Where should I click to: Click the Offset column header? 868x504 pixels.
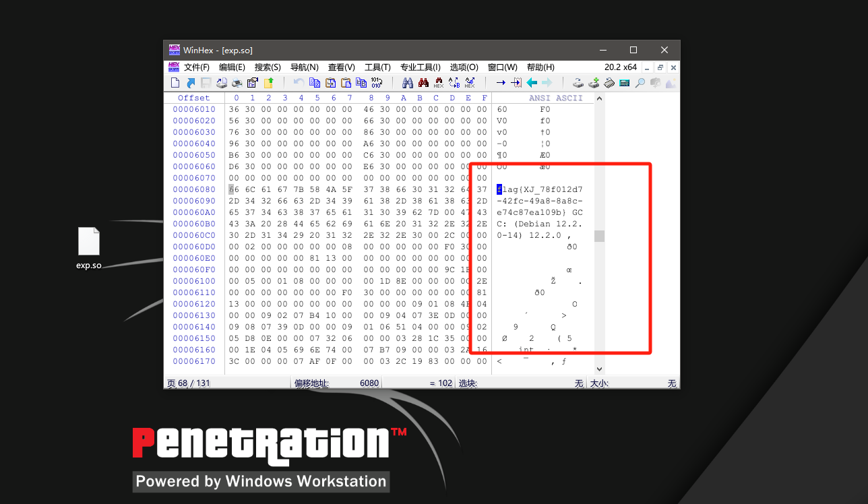194,98
